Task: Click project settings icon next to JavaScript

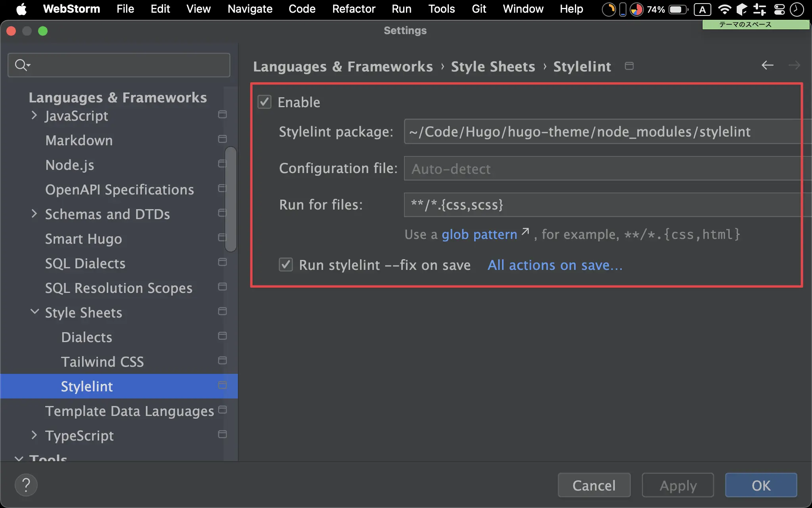Action: (222, 115)
